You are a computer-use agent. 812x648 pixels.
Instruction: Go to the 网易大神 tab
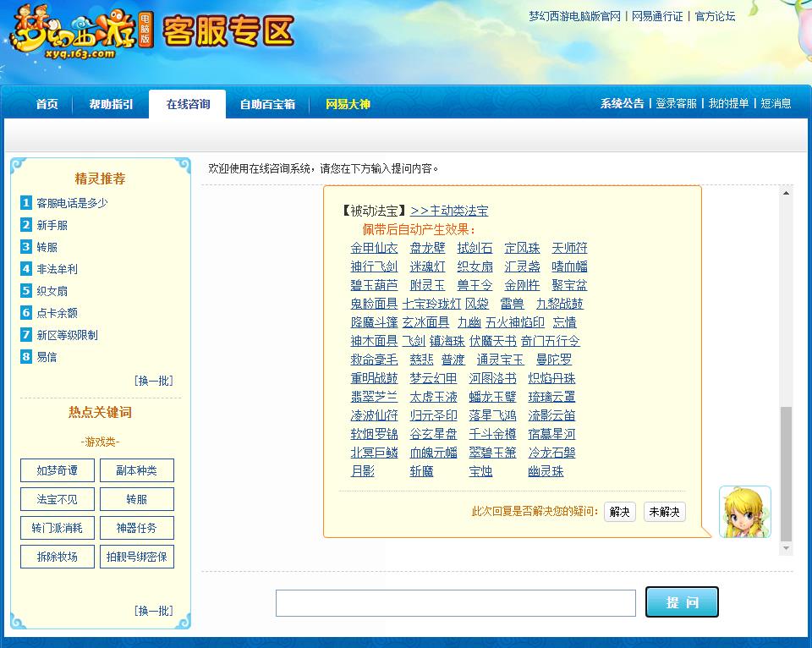(x=348, y=104)
